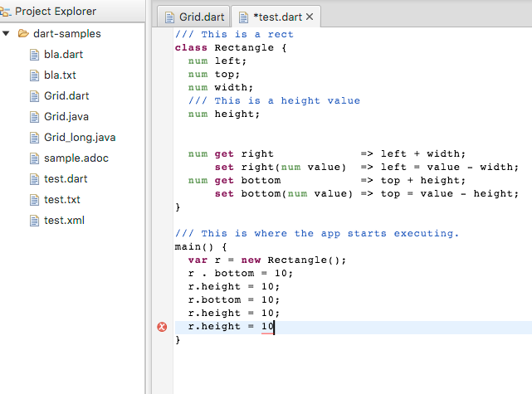Click the file icon beside sample.adoc
This screenshot has width=532, height=394.
click(35, 158)
